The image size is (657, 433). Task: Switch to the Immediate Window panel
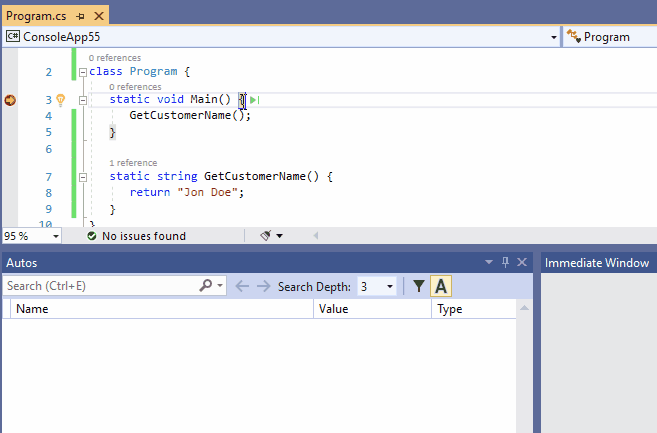596,263
